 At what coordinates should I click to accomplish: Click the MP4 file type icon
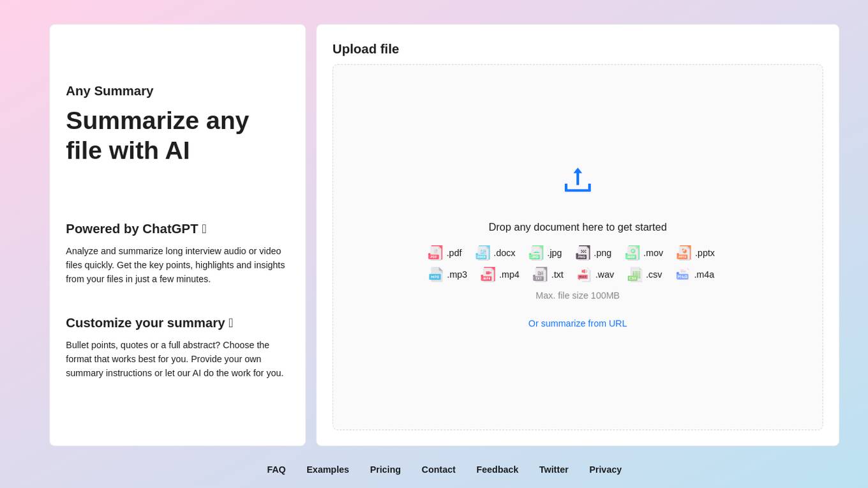[x=488, y=275]
